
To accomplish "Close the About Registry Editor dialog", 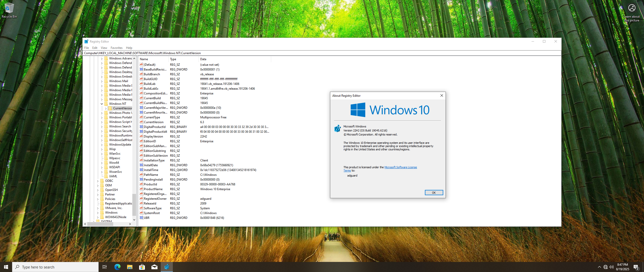I will tap(441, 95).
